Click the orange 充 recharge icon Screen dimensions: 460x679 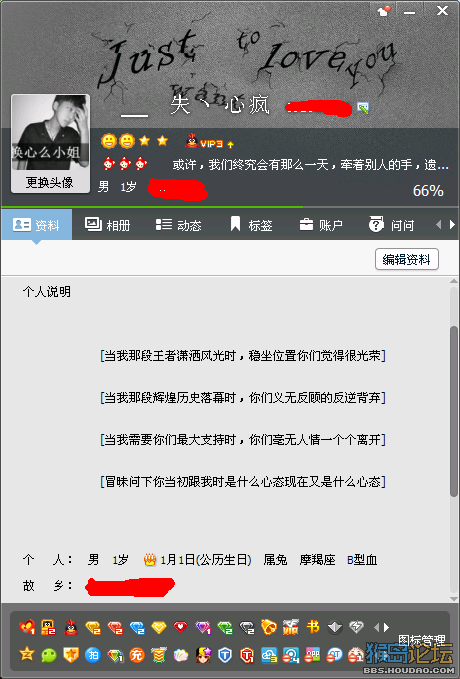click(x=136, y=655)
